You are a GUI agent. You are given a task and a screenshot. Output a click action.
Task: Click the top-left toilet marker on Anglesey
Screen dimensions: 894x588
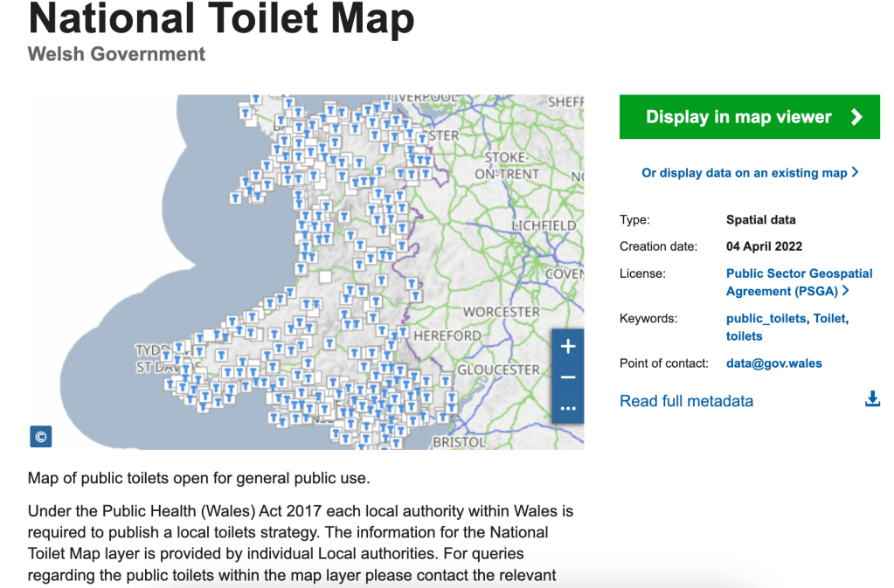point(246,113)
